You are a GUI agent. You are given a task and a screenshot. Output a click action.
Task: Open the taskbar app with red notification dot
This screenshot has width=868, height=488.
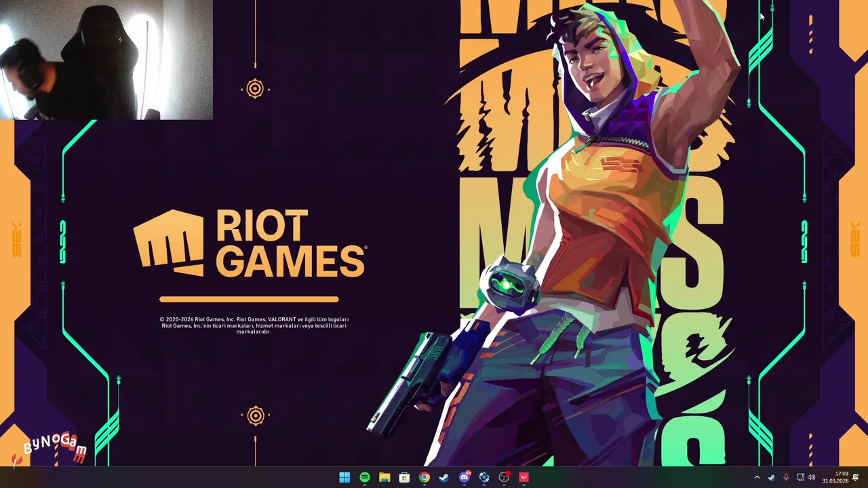pos(505,477)
